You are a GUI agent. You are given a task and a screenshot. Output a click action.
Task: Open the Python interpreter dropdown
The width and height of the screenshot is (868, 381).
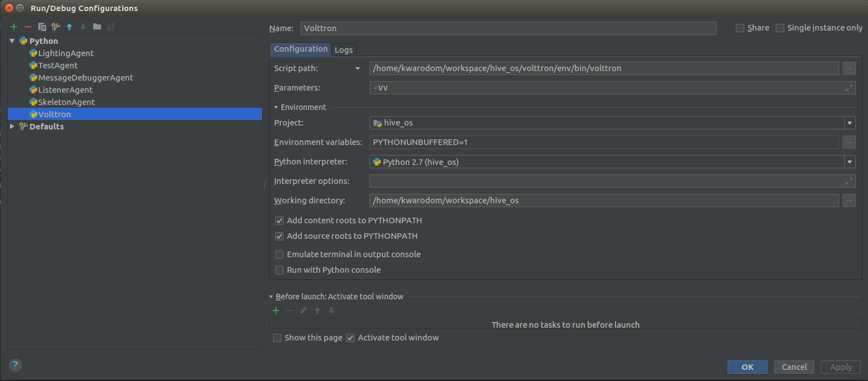(x=850, y=162)
